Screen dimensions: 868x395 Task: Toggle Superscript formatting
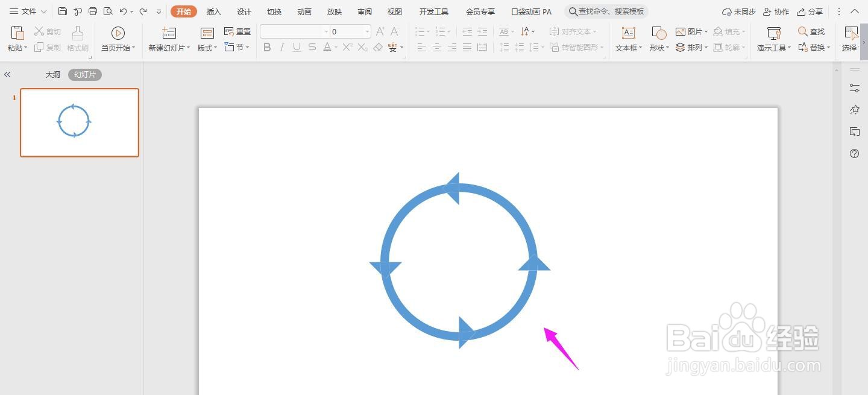[x=348, y=47]
